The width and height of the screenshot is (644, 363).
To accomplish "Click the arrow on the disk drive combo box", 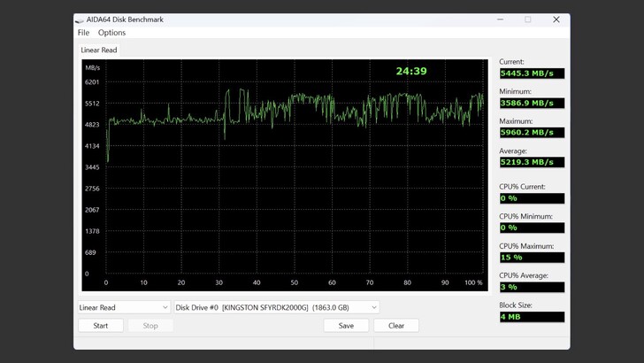I will [373, 307].
